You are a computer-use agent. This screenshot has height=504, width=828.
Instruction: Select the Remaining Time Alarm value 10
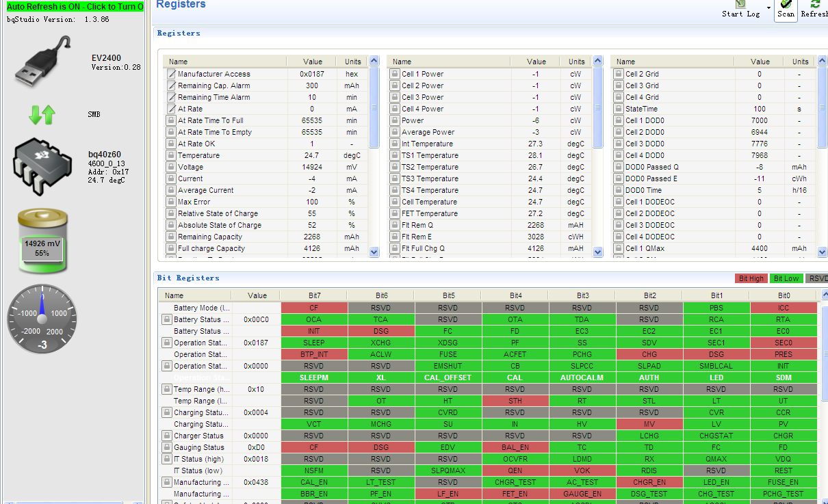(x=312, y=97)
